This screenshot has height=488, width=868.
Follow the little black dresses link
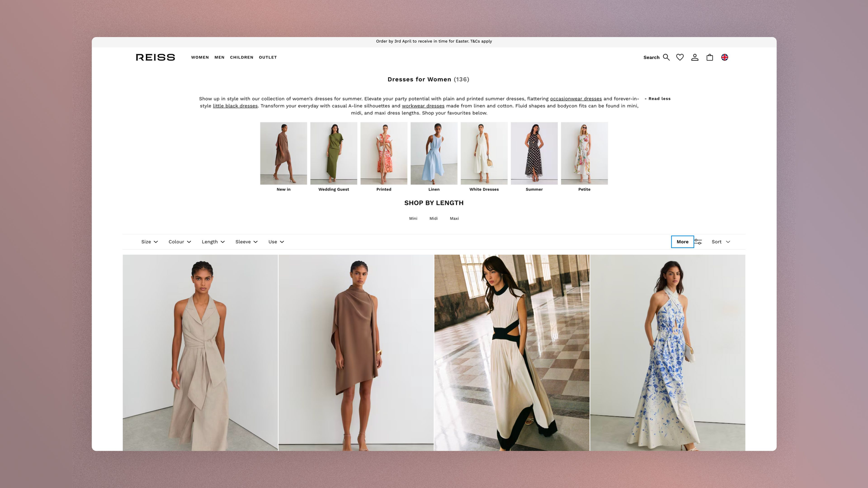(235, 106)
